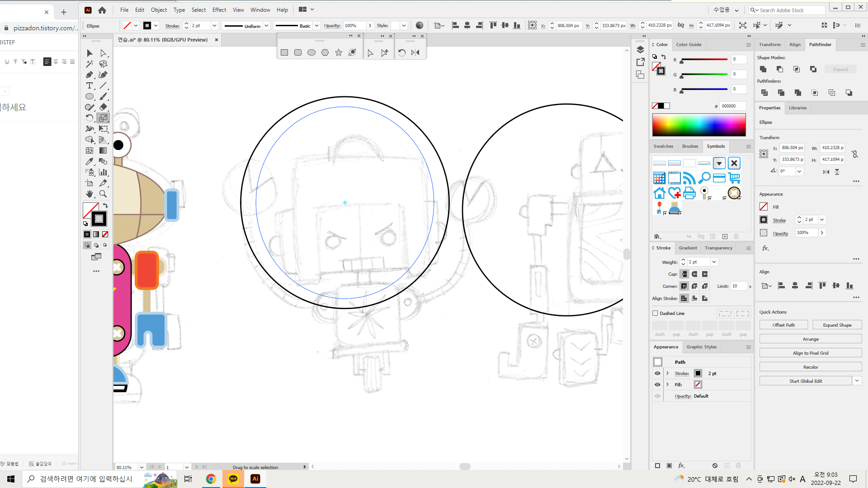
Task: Select the Line Segment tool
Action: tap(103, 86)
